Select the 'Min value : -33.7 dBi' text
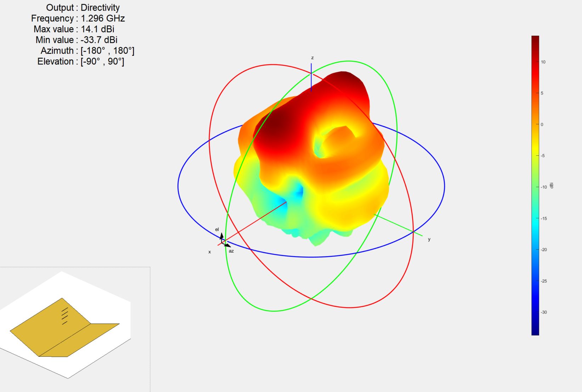 click(x=77, y=40)
